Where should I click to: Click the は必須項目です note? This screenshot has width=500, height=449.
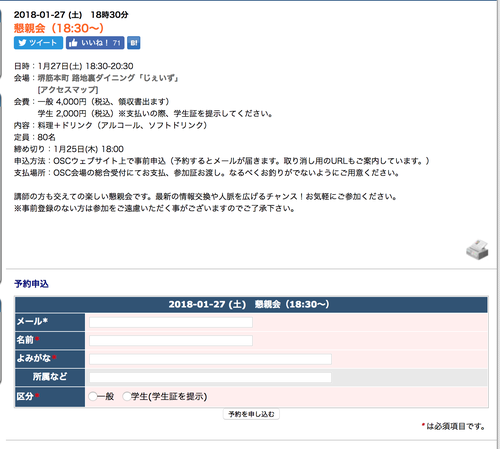pyautogui.click(x=453, y=426)
